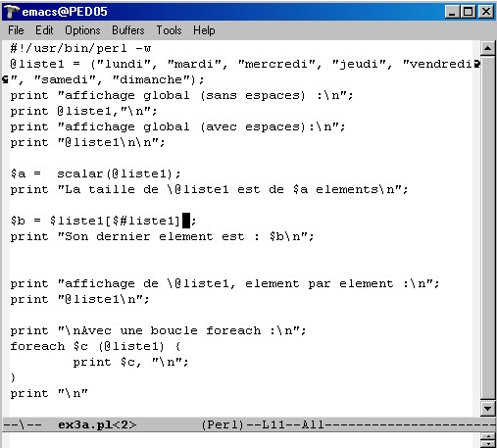Click the closing brace of foreach loop
This screenshot has height=448, width=497.
tap(13, 377)
